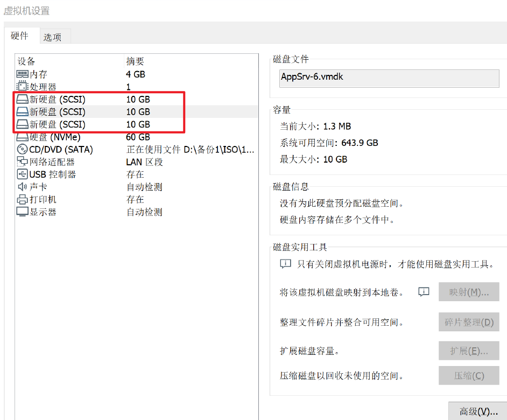507x420 pixels.
Task: Click the sound card (声卡) speaker icon
Action: 22,187
